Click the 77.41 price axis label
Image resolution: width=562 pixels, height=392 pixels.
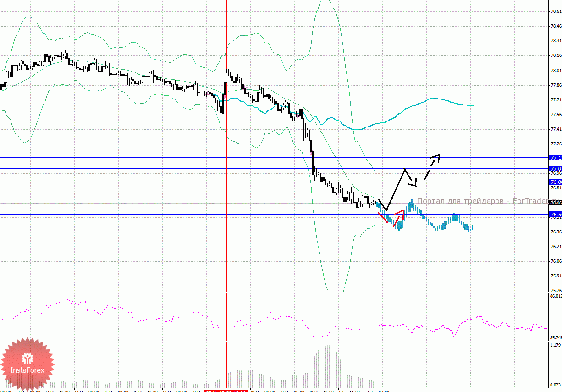click(556, 129)
